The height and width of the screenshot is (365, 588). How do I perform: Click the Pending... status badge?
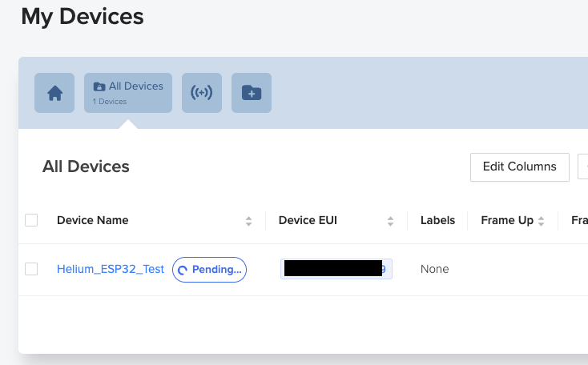click(209, 270)
